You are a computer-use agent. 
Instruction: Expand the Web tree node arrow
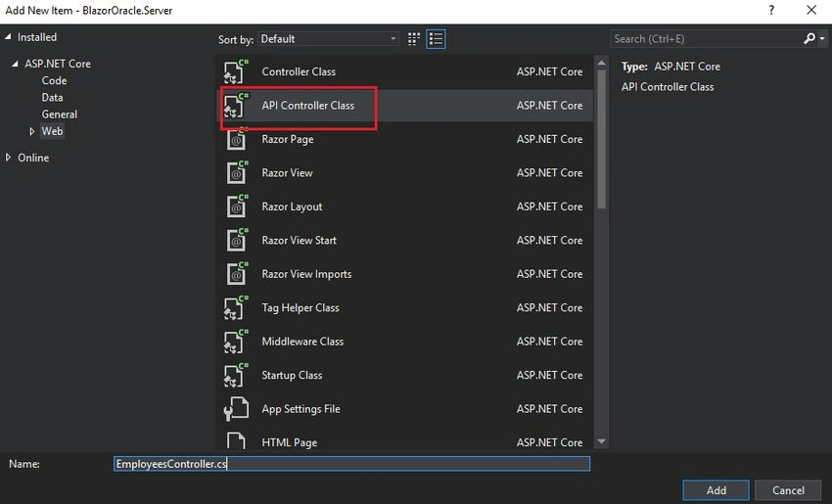pyautogui.click(x=32, y=131)
